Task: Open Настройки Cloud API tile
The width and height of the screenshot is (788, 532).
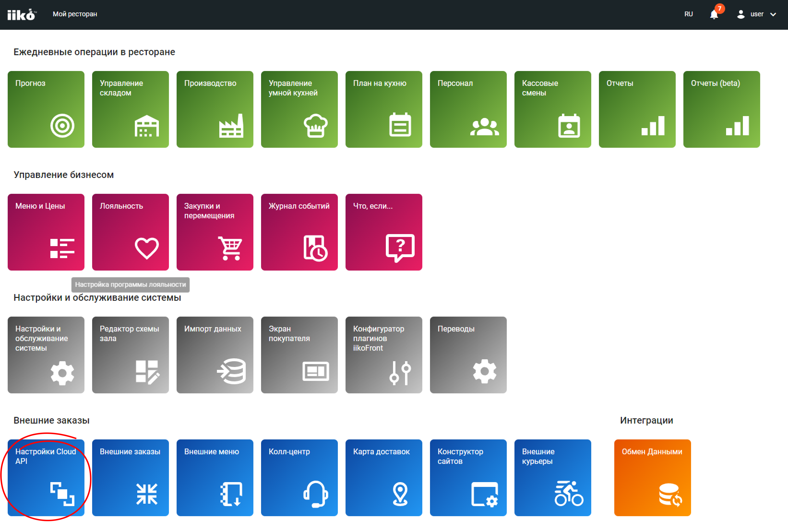Action: 46,478
